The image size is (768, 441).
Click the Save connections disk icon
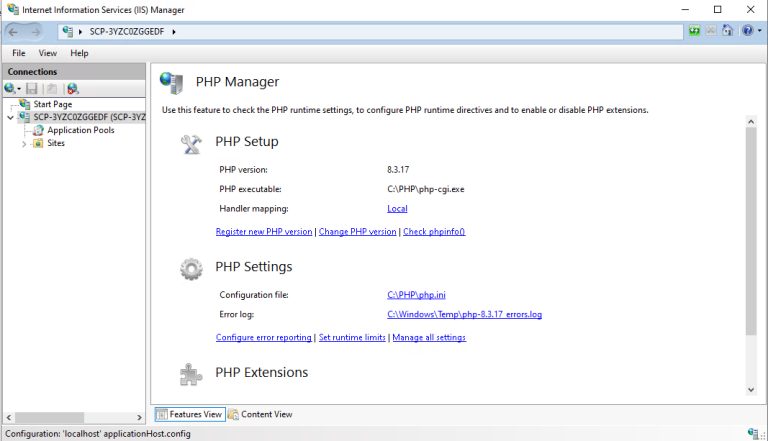pos(32,88)
